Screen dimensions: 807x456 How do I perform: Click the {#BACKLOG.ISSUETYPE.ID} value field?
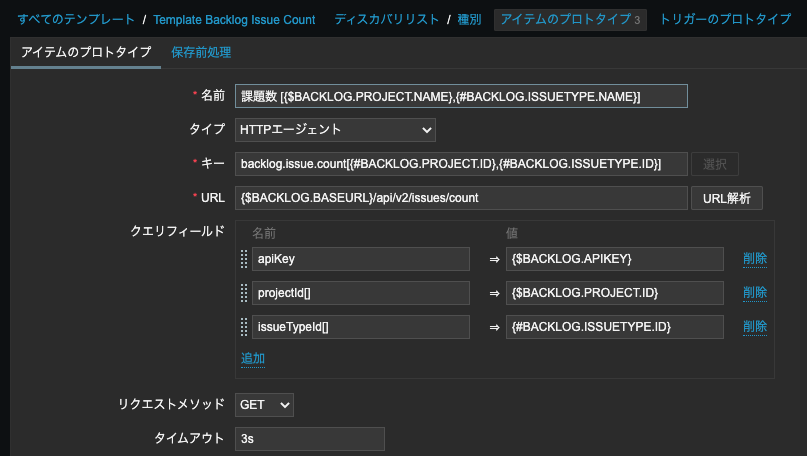(x=615, y=327)
